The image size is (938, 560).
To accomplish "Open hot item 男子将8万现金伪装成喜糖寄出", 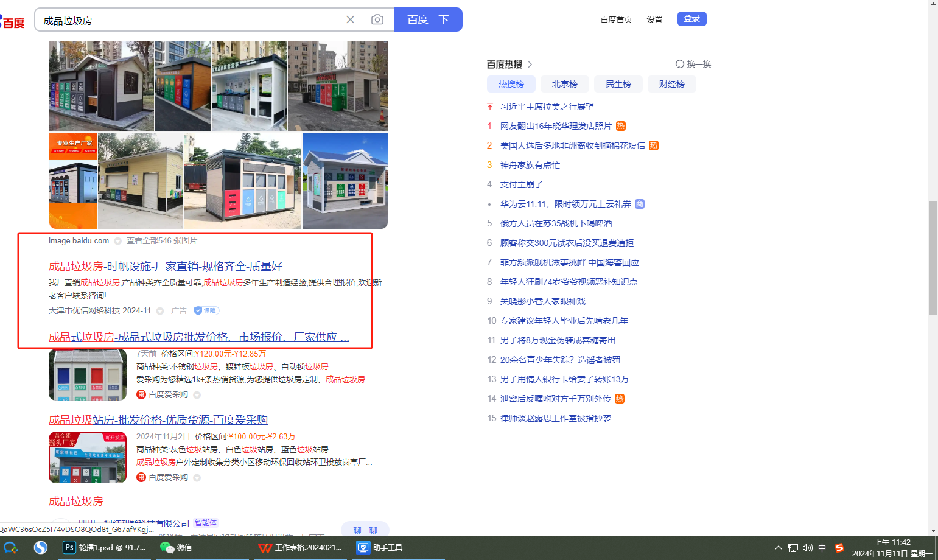I will coord(558,340).
